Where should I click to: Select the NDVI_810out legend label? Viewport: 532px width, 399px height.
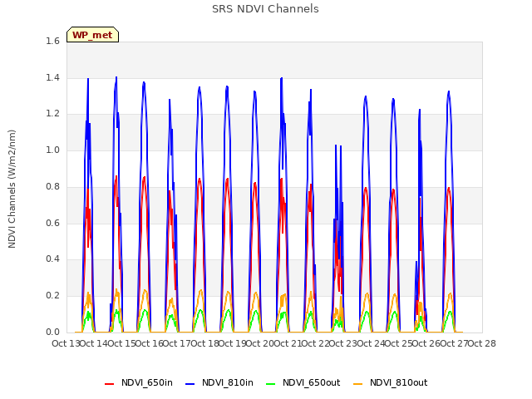[x=398, y=382]
